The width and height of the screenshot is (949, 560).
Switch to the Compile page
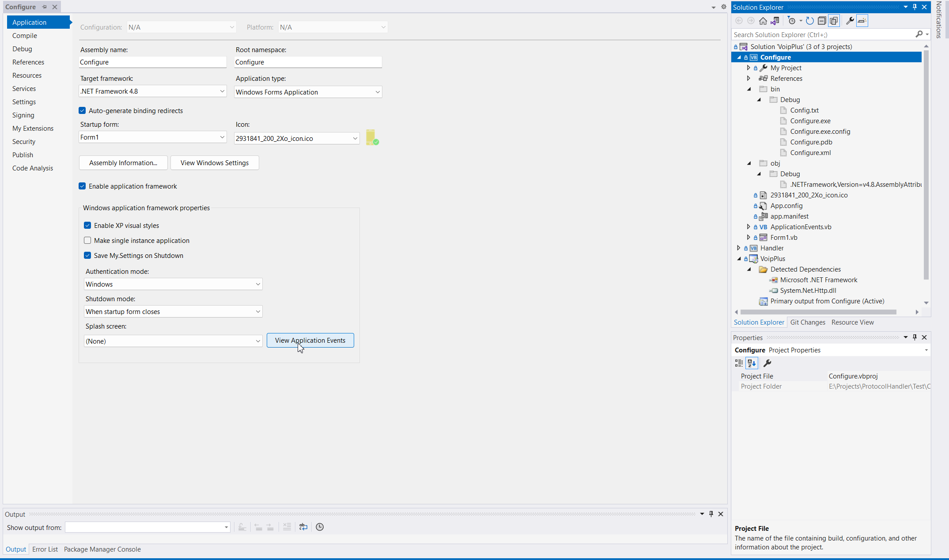[25, 35]
